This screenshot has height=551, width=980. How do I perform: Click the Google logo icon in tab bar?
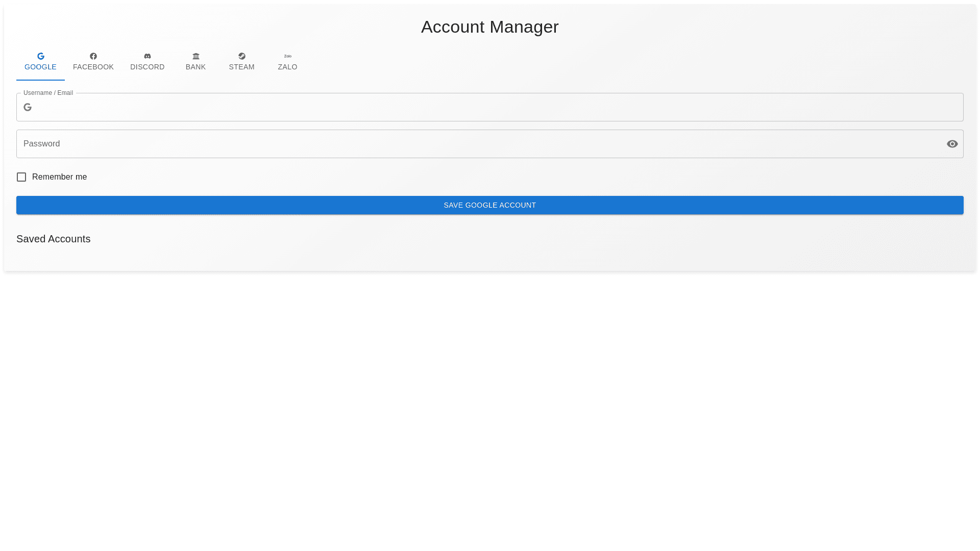[x=41, y=56]
